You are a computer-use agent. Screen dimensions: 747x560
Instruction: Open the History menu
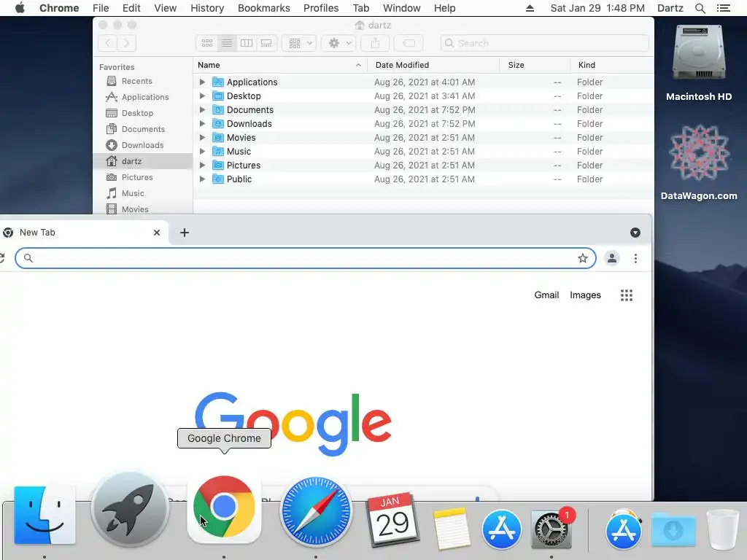[x=207, y=8]
